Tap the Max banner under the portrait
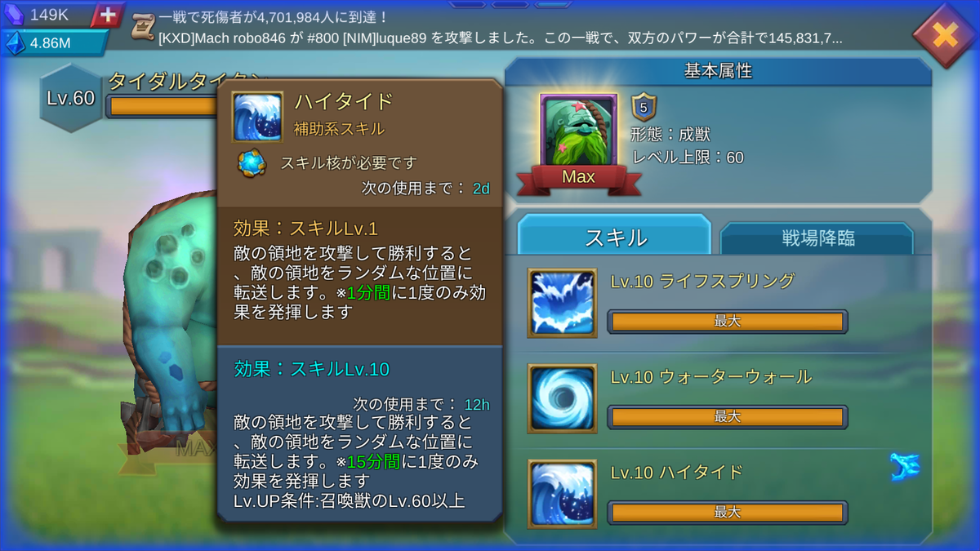The width and height of the screenshot is (980, 551). [578, 177]
